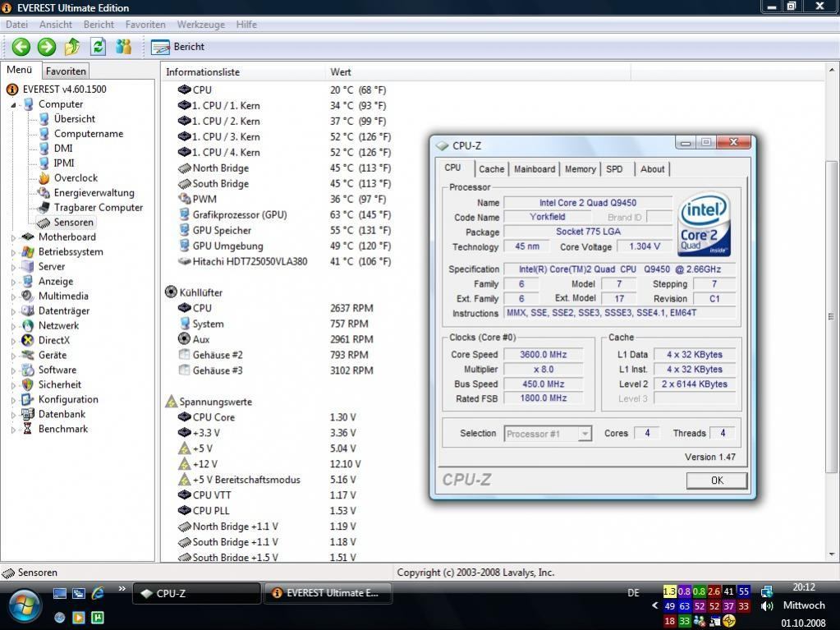Screen dimensions: 840x630
Task: Click the CPU-Z title bar icon
Action: (x=442, y=145)
